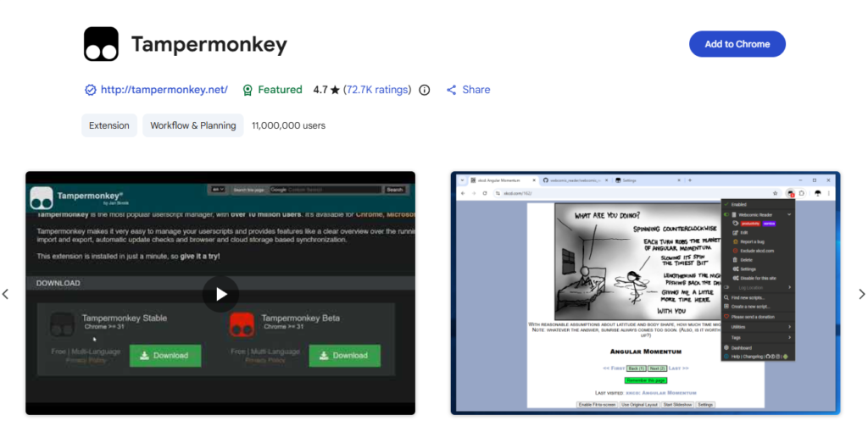Click the red Tampermonkey Beta icon in video
Screen dimensions: 868x432
[x=242, y=324]
